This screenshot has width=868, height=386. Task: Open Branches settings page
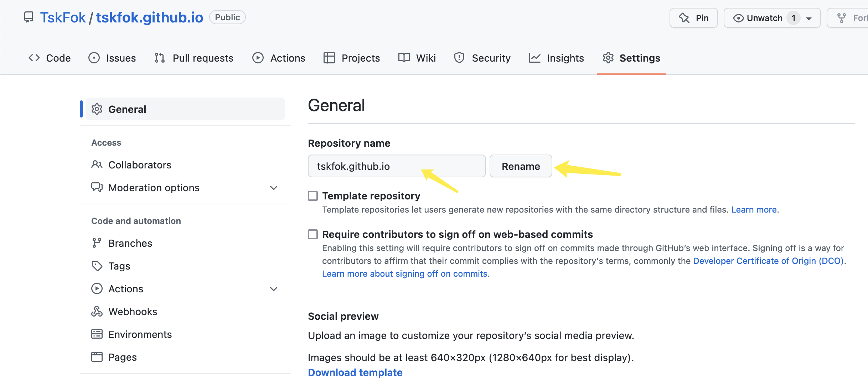coord(185,243)
